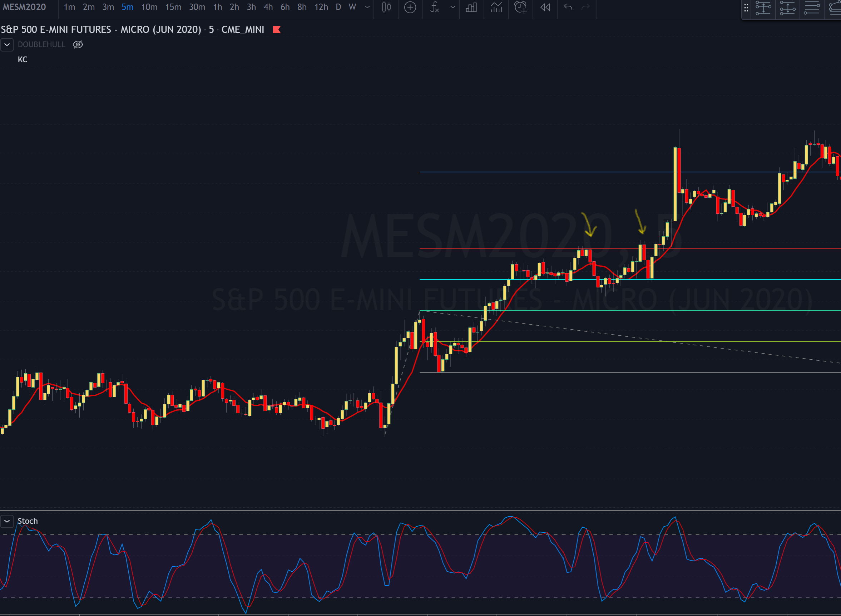Click the dotted drag handle of the floating toolbar
841x616 pixels.
click(x=746, y=8)
